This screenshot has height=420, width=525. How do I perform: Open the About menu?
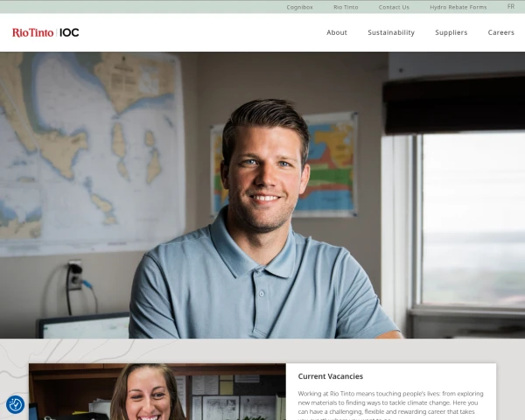click(337, 32)
